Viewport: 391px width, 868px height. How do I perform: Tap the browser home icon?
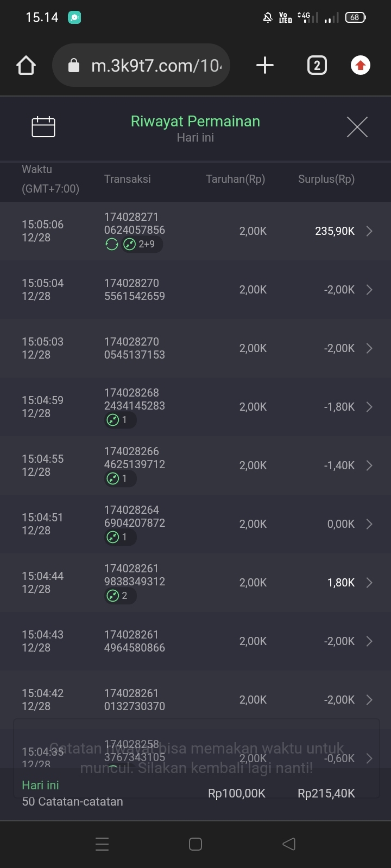point(26,66)
